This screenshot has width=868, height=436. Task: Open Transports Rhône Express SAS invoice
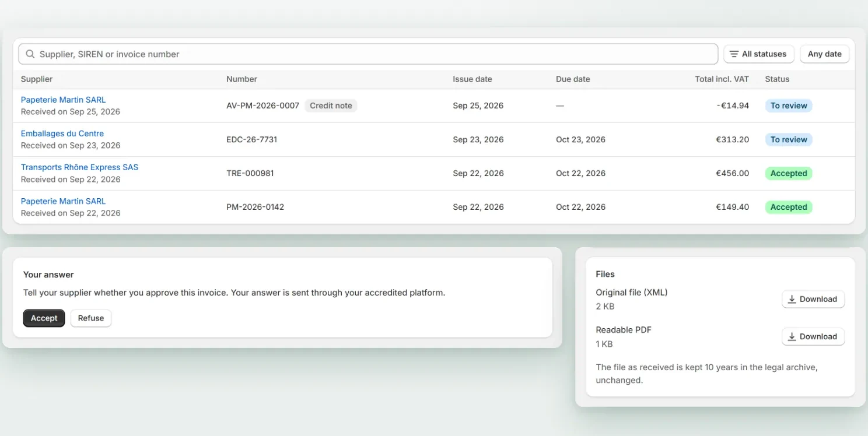(80, 167)
